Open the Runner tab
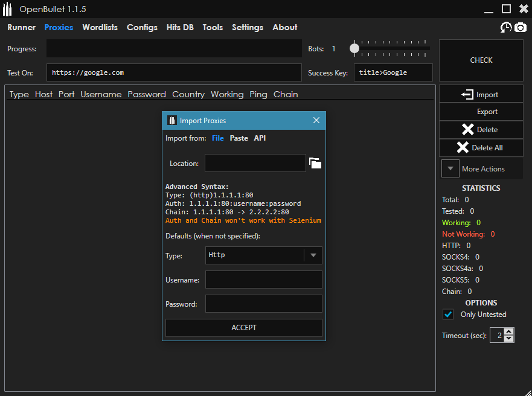Screen dimensions: 532x396 pyautogui.click(x=21, y=27)
